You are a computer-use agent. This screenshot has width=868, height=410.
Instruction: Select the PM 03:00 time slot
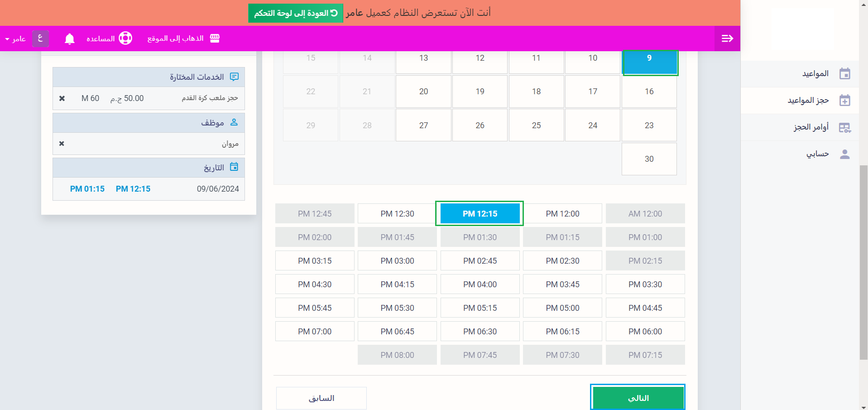[x=397, y=260]
